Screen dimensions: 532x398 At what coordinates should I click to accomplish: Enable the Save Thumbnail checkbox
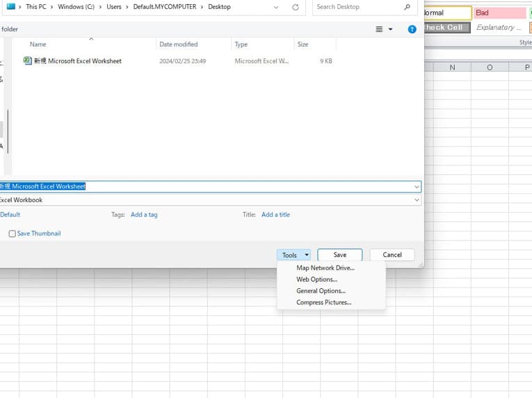[x=13, y=234]
